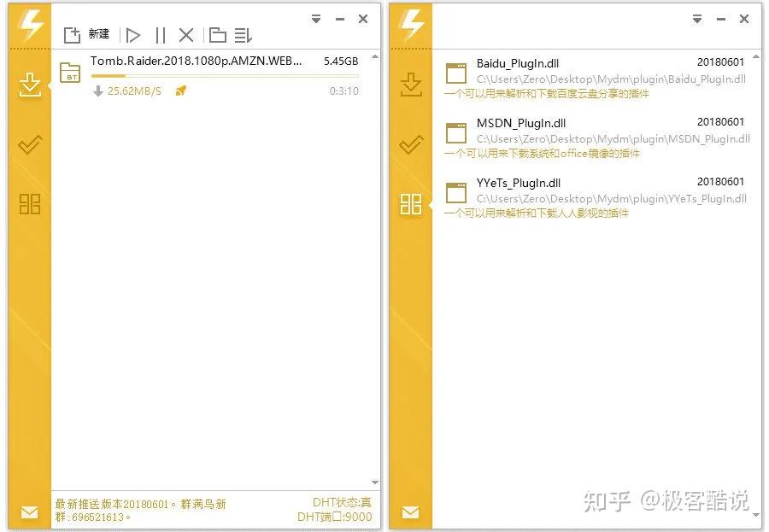This screenshot has width=769, height=532.
Task: Pause the Tomb Raider download
Action: click(x=160, y=35)
